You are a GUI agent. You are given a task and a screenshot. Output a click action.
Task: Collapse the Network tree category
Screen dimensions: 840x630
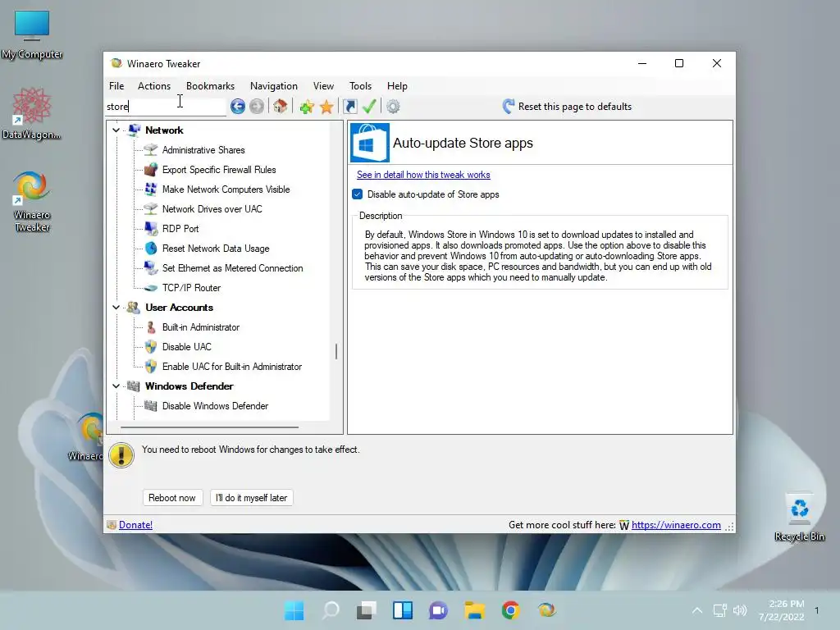pyautogui.click(x=116, y=130)
